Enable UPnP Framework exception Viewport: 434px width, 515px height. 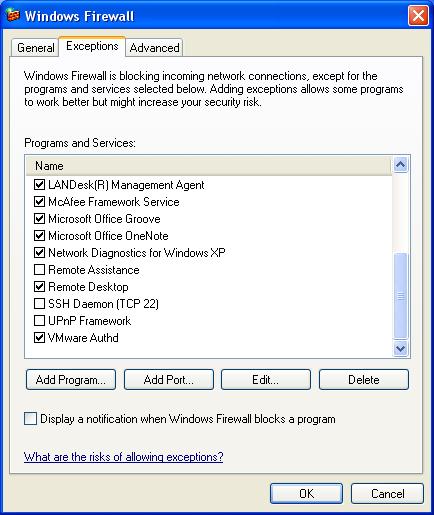39,320
